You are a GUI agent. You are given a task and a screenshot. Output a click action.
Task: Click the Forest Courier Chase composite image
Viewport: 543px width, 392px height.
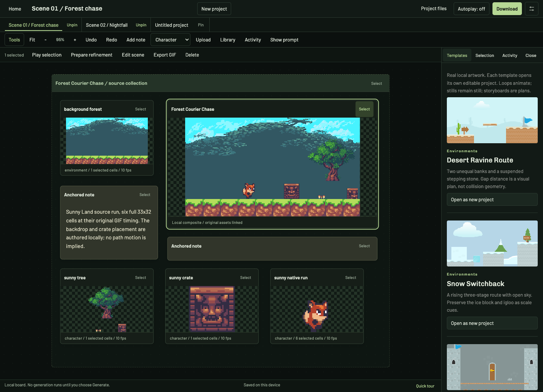point(272,167)
